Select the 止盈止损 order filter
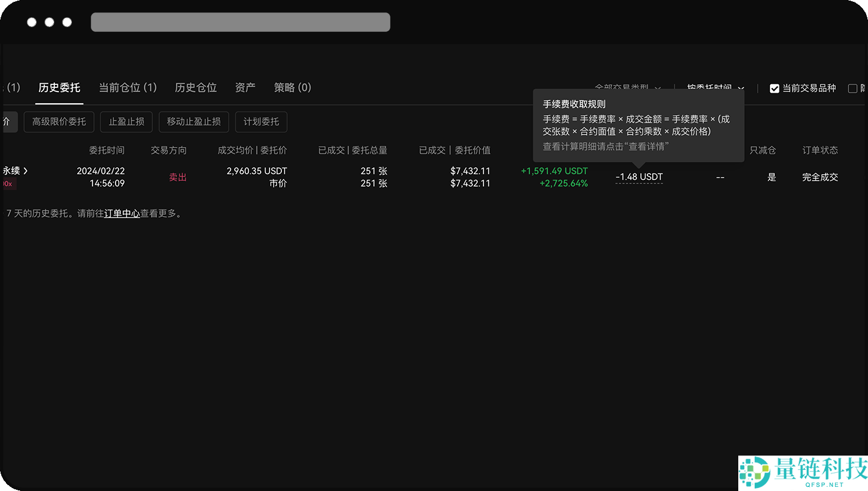This screenshot has width=868, height=491. [x=126, y=122]
